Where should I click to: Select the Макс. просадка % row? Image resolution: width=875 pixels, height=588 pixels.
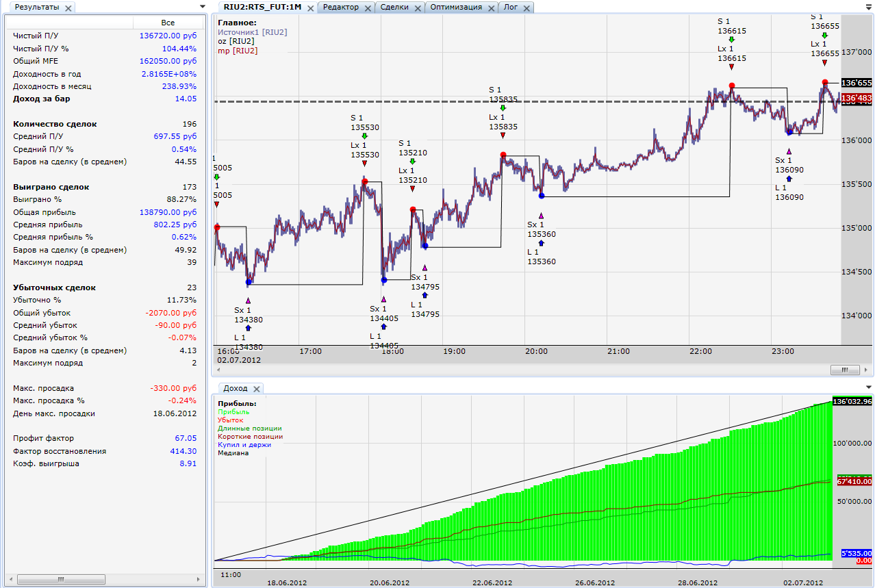105,400
